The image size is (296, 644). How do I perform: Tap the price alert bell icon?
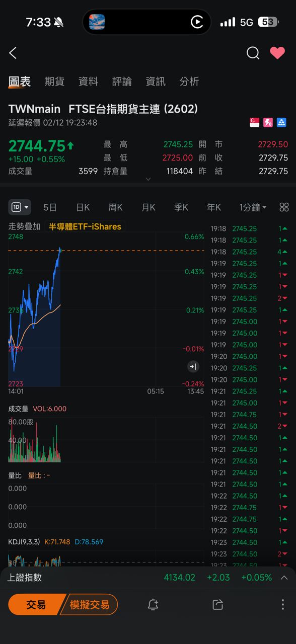[x=153, y=605]
